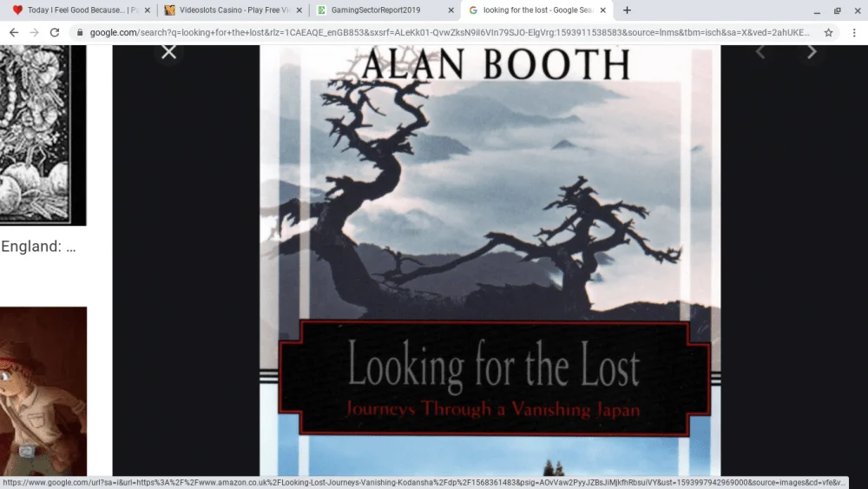Viewport: 868px width, 489px height.
Task: Close the Today I Feel Good Because tab
Action: [x=148, y=10]
